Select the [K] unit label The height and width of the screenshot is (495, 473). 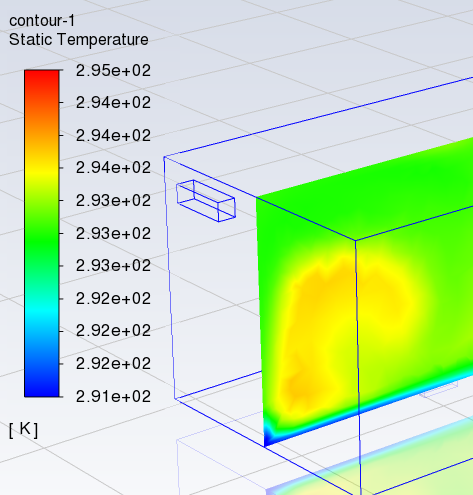[x=23, y=429]
